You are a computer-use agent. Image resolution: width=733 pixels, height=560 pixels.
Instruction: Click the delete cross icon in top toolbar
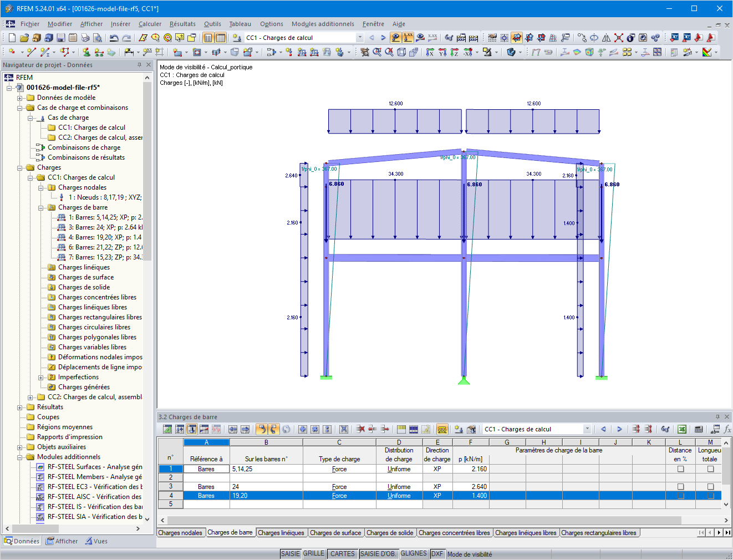click(x=619, y=38)
